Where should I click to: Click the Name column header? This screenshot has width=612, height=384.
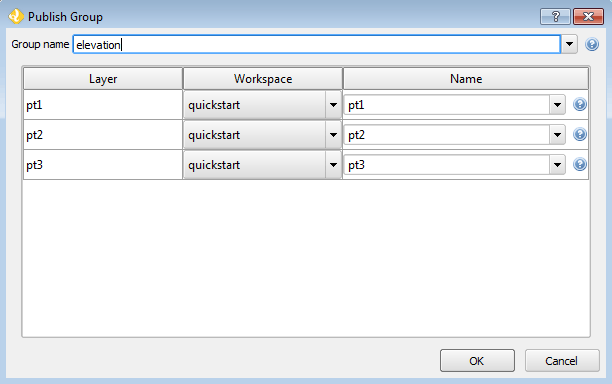466,78
